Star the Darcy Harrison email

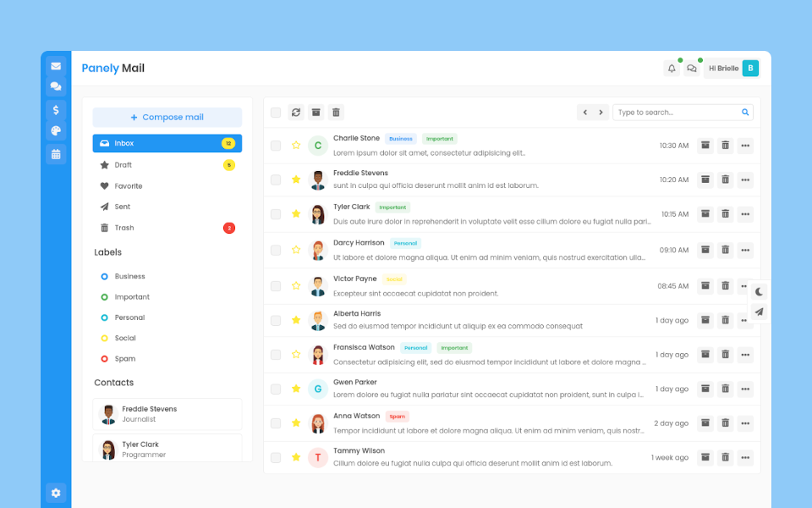pyautogui.click(x=296, y=250)
